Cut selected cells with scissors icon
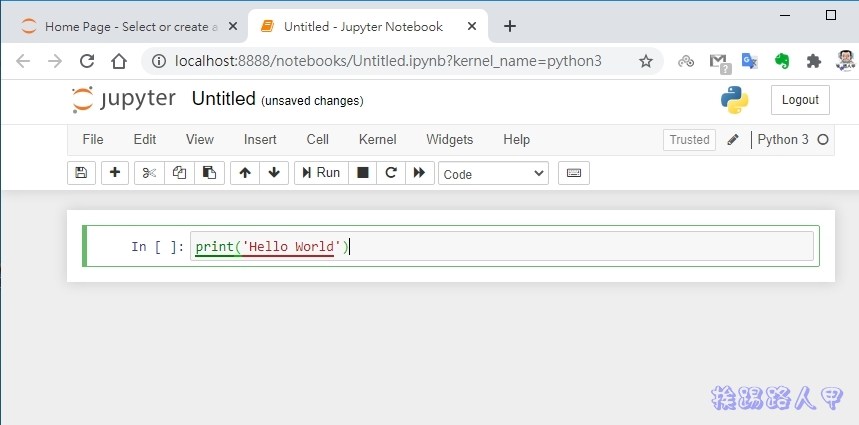Viewport: 859px width, 425px height. click(149, 173)
